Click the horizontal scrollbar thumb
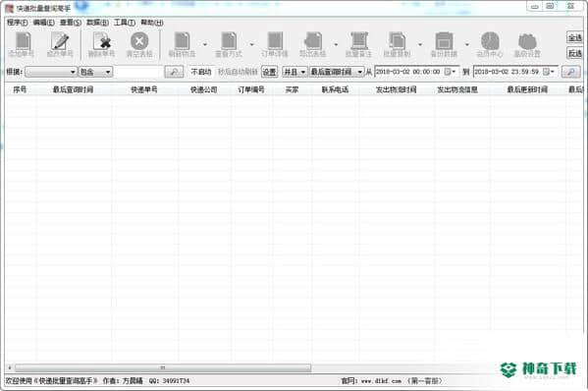Image resolution: width=588 pixels, height=391 pixels. (x=163, y=367)
